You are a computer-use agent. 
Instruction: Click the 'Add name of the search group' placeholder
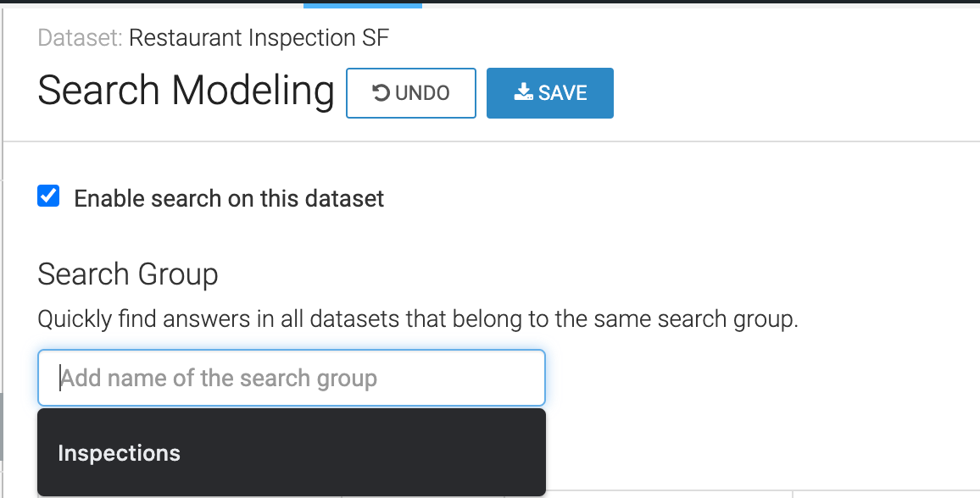tap(220, 378)
